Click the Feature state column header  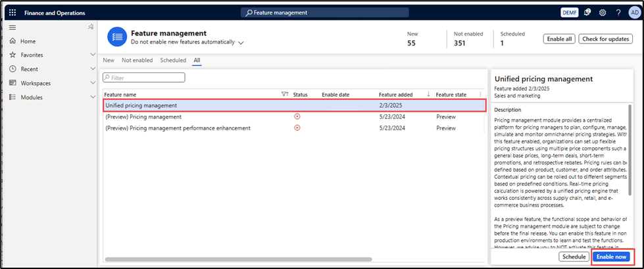(451, 95)
